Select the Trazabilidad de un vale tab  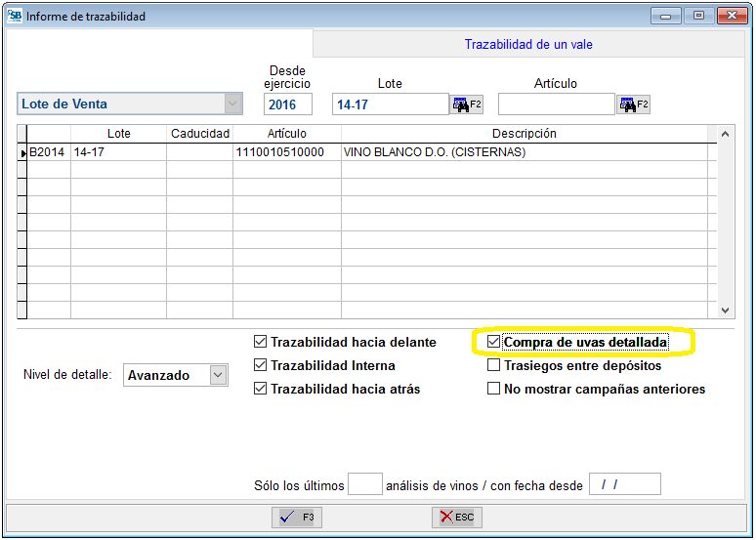(x=527, y=44)
